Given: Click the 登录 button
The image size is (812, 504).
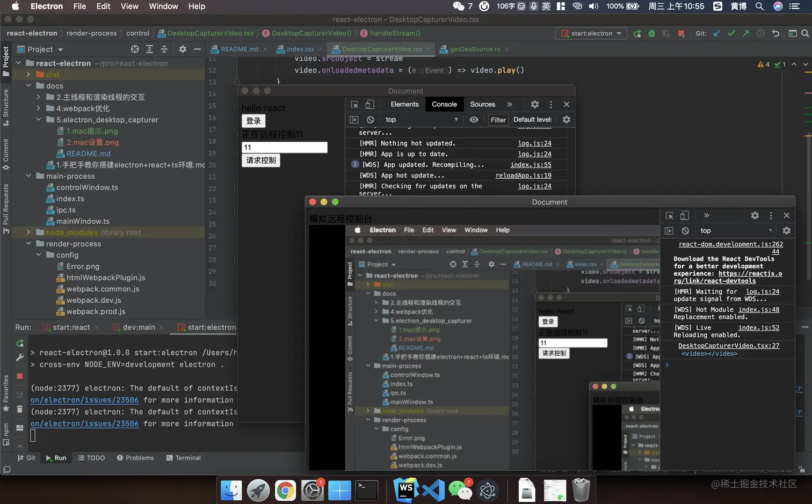Looking at the screenshot, I should [253, 121].
